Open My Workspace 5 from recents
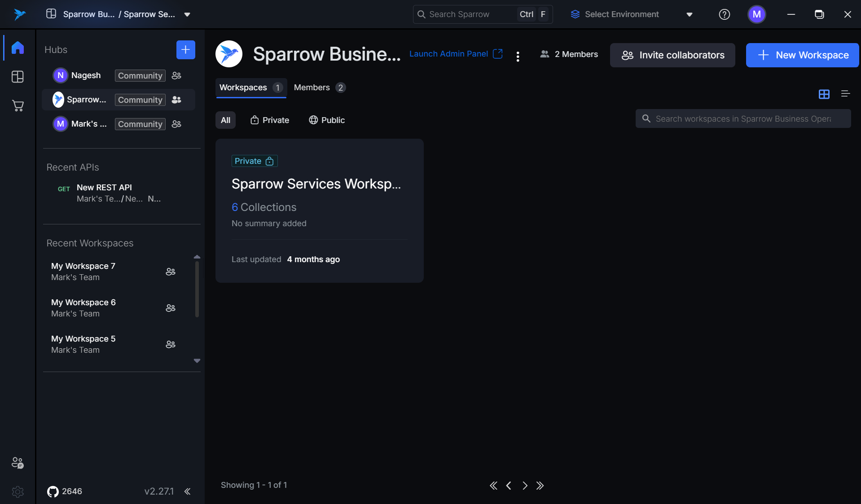Image resolution: width=861 pixels, height=504 pixels. pos(112,344)
